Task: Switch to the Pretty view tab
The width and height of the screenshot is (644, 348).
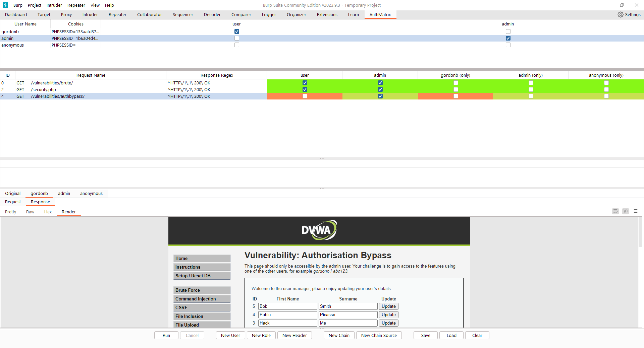Action: 10,212
